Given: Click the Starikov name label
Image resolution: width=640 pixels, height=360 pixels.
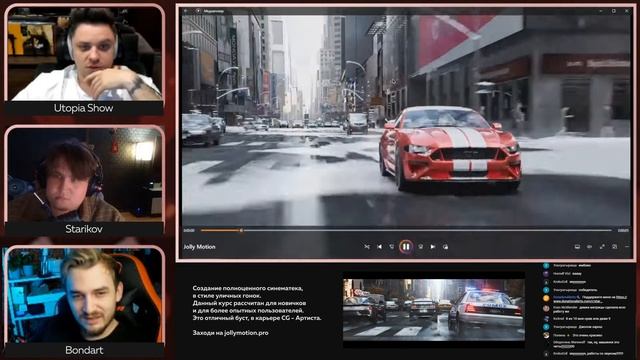Looking at the screenshot, I should click(x=84, y=229).
